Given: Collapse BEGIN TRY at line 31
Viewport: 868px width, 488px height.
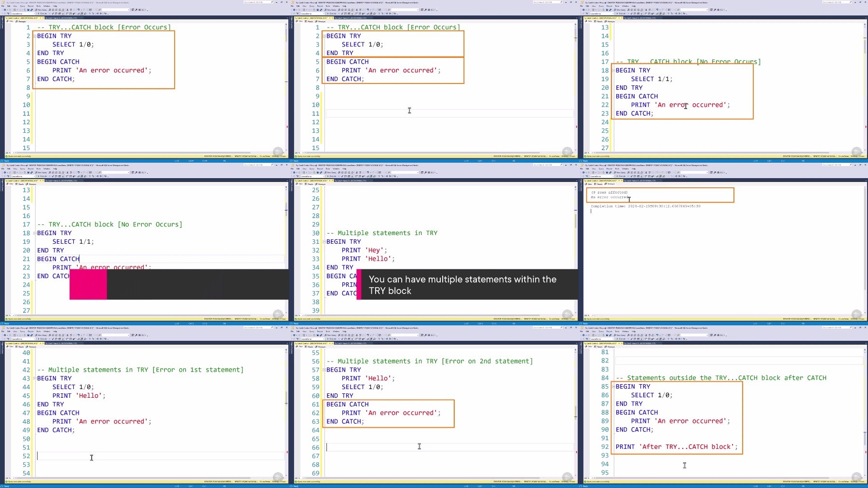Looking at the screenshot, I should tap(324, 242).
